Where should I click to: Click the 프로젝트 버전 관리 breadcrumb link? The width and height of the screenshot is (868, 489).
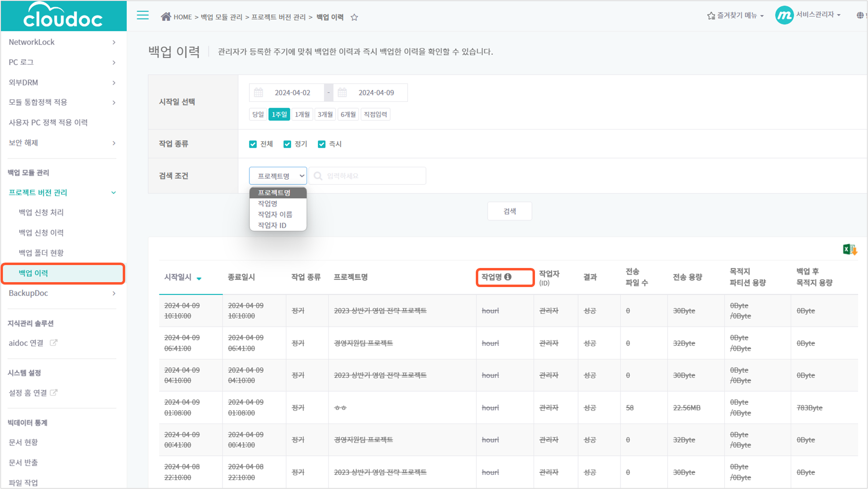tap(278, 17)
